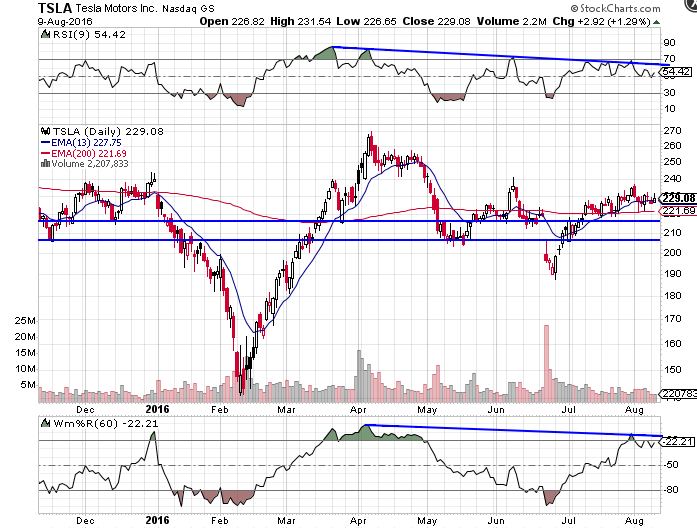The height and width of the screenshot is (529, 697).
Task: Click the 160 price axis label
Action: [673, 343]
